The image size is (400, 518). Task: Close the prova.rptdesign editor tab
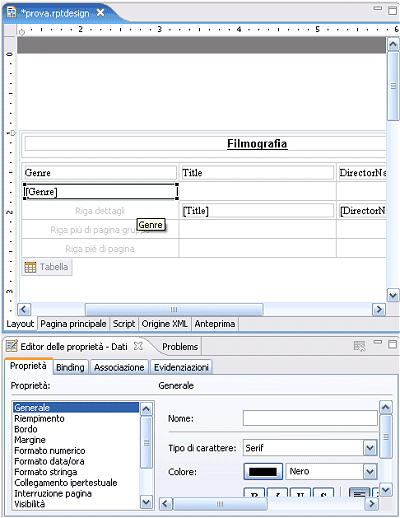[x=100, y=13]
